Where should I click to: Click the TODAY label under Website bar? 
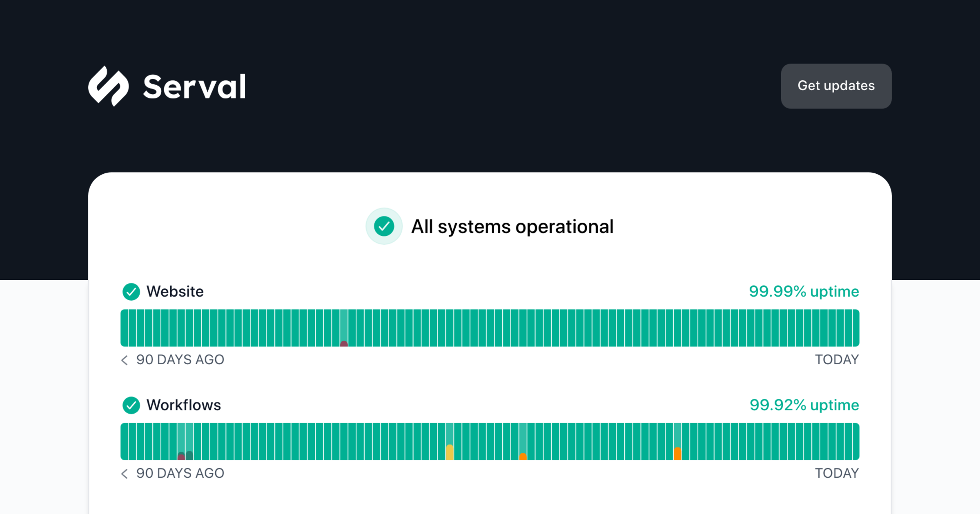[837, 360]
